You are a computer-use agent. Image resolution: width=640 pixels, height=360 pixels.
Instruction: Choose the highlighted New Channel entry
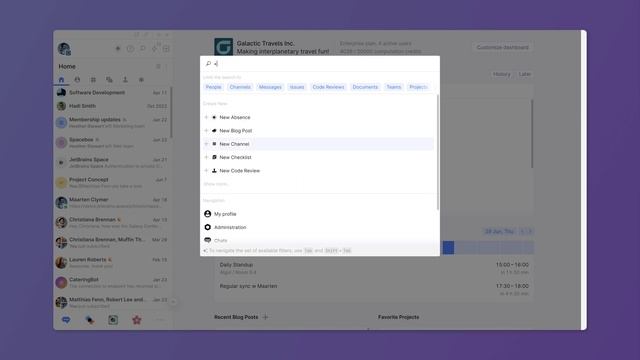coord(318,144)
